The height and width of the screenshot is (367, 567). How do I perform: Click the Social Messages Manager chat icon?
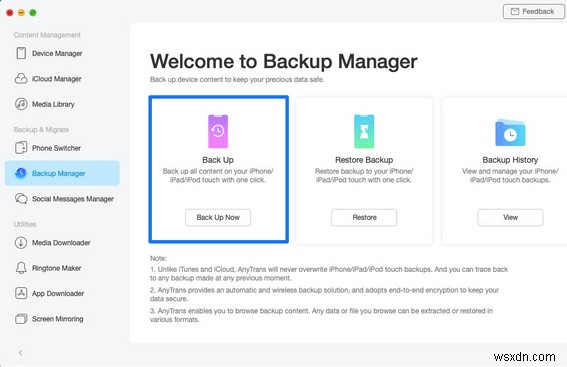pyautogui.click(x=21, y=199)
